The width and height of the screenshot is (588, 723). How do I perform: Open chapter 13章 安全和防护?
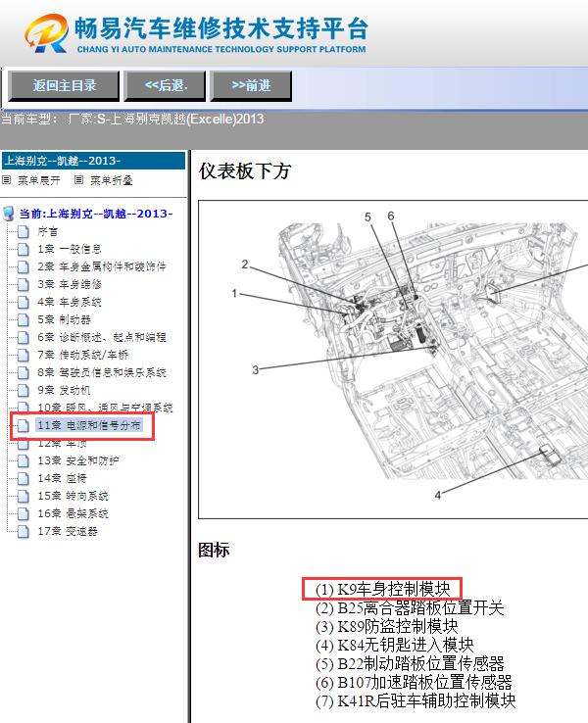pyautogui.click(x=78, y=460)
